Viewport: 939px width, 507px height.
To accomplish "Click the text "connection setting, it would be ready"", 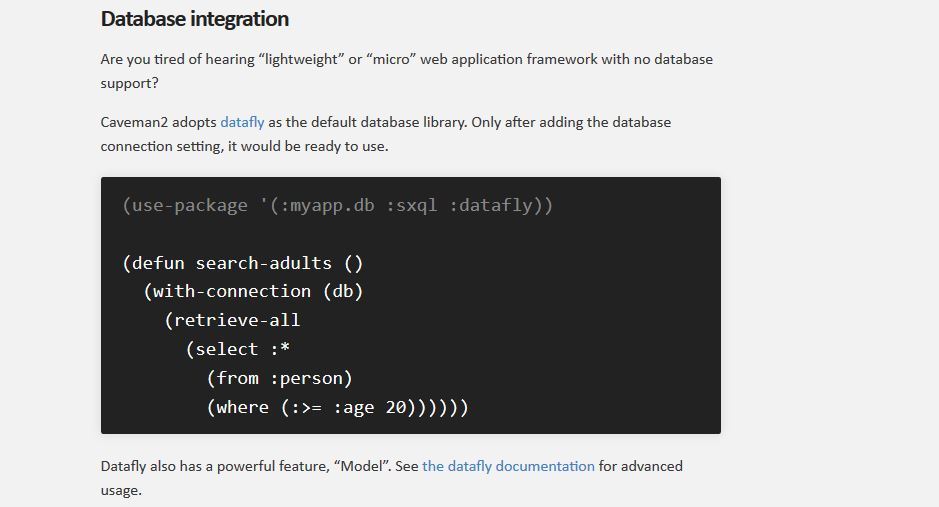I will coord(230,146).
